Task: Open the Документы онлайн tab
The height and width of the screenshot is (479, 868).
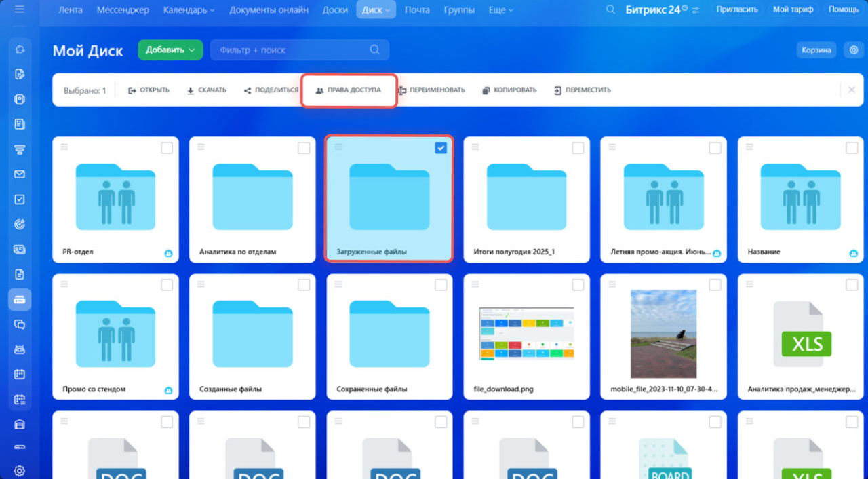Action: tap(269, 9)
